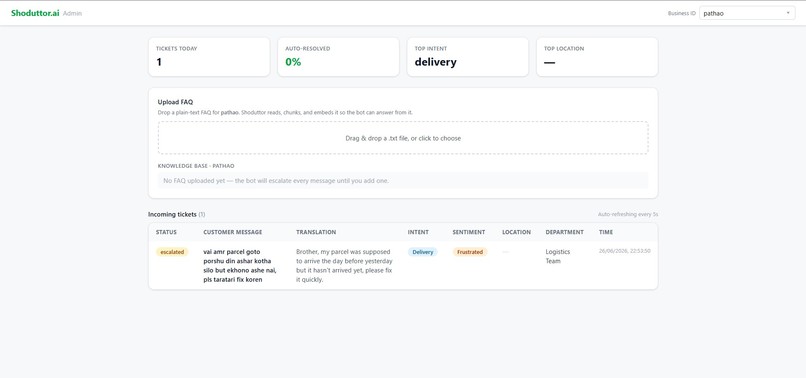Click the translation text 'Brother, my parcel was supposed'
The image size is (806, 378).
tap(343, 265)
